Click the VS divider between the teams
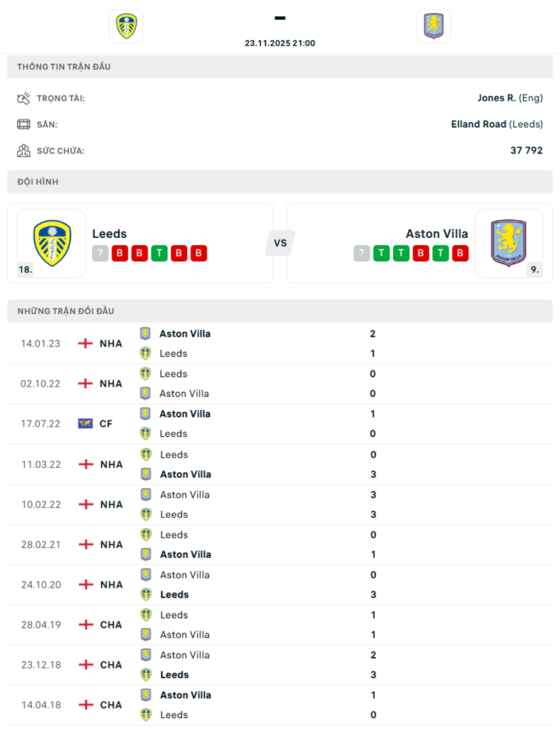The image size is (560, 730). (x=280, y=243)
